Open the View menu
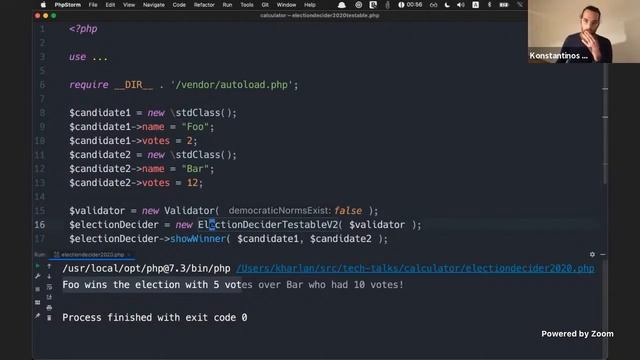The image size is (640, 360). [x=129, y=5]
